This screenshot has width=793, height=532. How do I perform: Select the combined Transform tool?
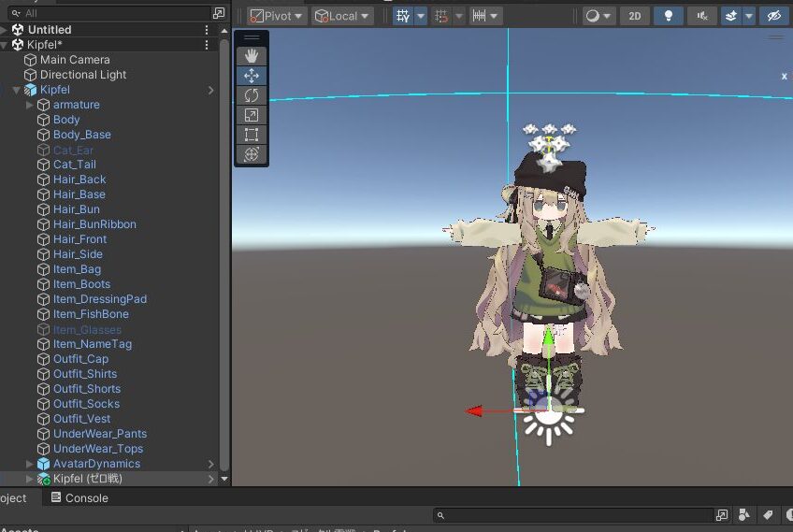(x=252, y=154)
